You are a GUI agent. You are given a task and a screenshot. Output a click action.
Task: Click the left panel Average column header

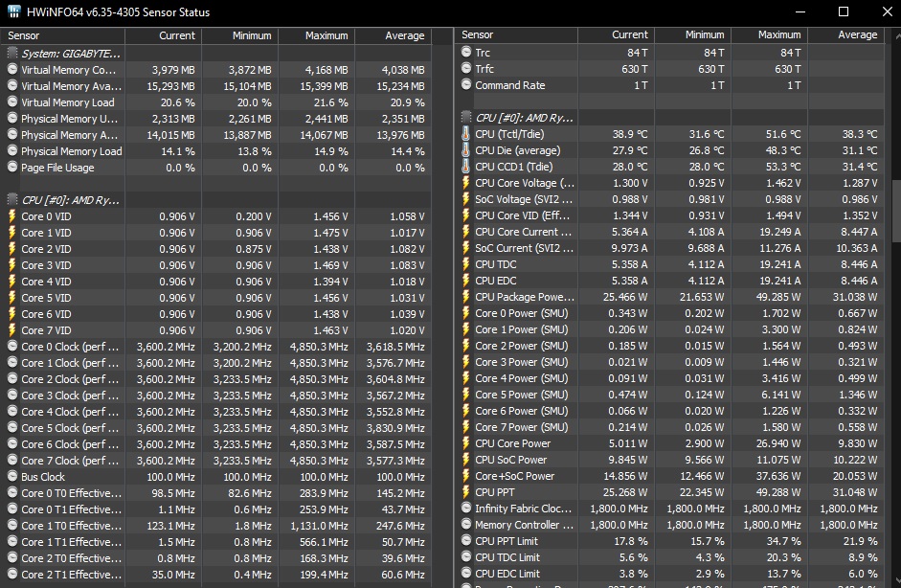(393, 35)
